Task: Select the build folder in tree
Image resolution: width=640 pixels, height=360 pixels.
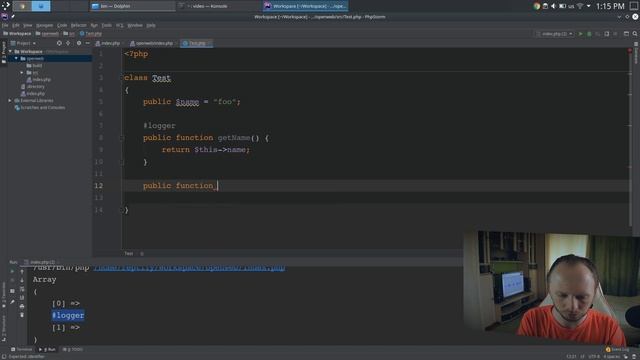Action: [34, 66]
